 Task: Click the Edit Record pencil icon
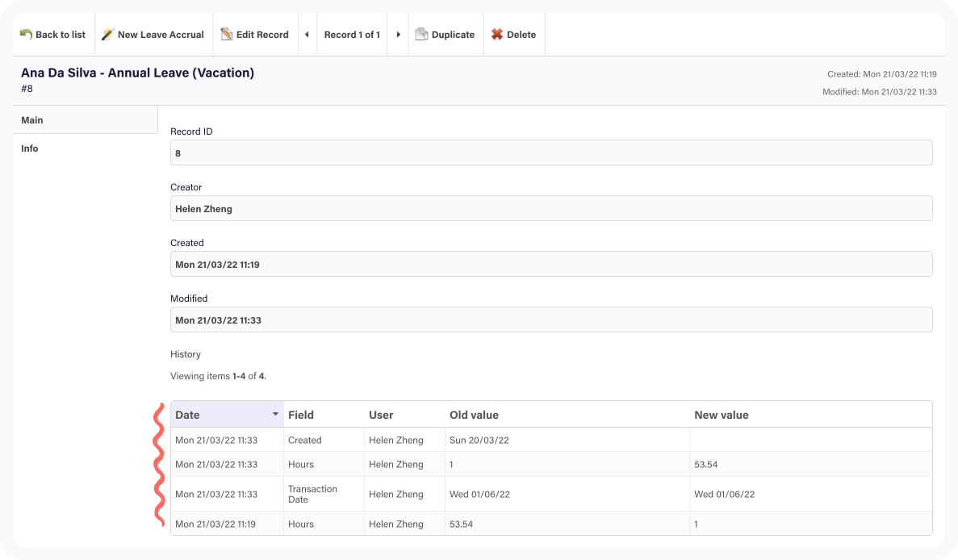coord(227,34)
